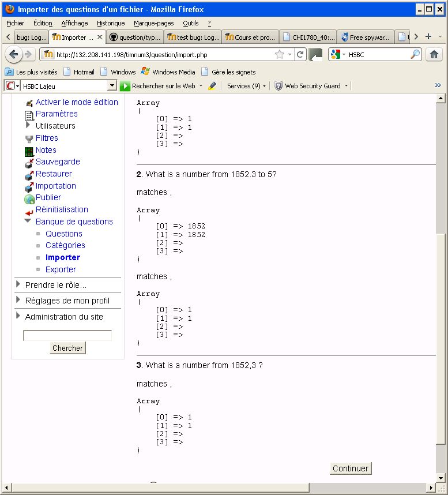Open the Historique menu

tap(111, 23)
